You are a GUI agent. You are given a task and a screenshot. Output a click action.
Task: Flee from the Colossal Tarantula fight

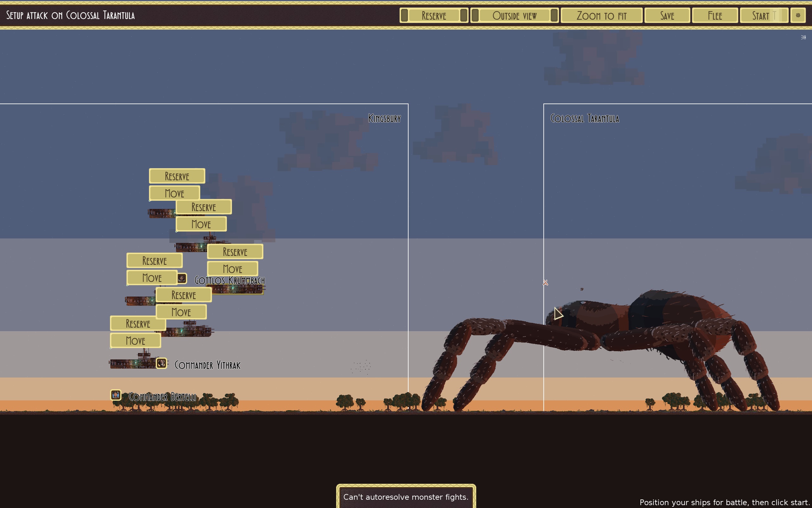[715, 16]
